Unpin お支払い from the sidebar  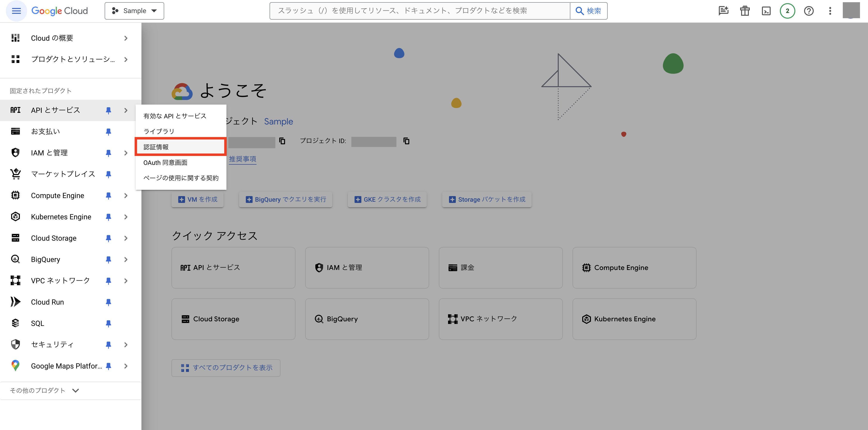pyautogui.click(x=108, y=131)
